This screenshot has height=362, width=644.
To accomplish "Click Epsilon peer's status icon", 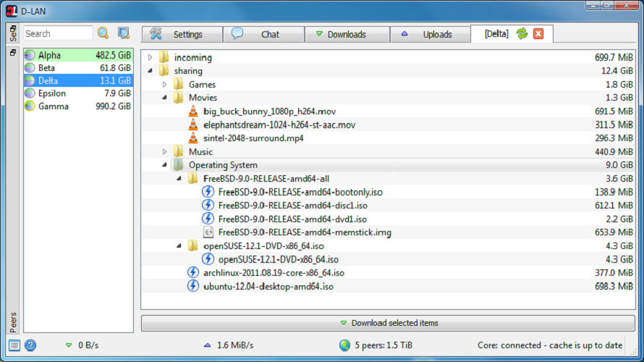I will point(30,93).
